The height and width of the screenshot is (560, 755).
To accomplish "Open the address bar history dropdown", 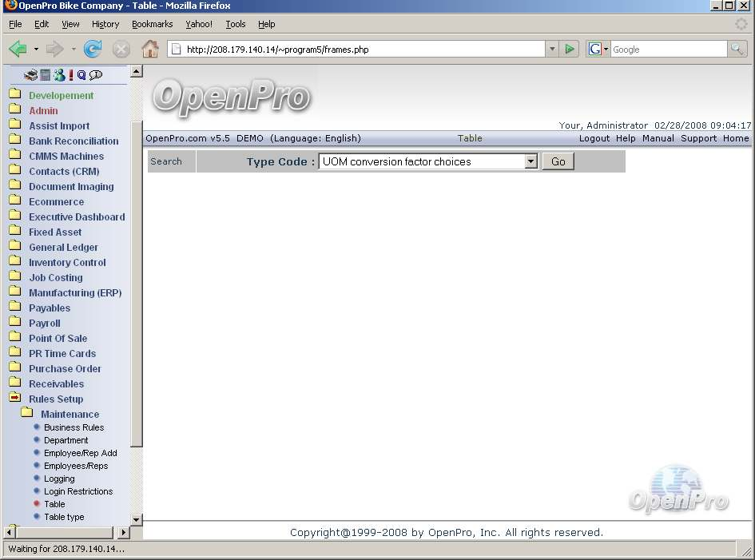I will [x=552, y=50].
